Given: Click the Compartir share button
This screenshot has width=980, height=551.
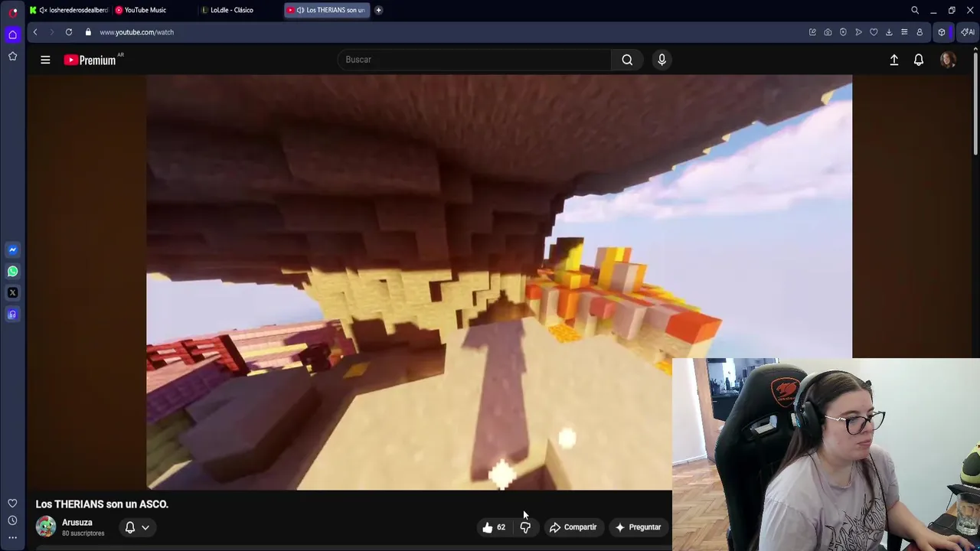Looking at the screenshot, I should 573,527.
